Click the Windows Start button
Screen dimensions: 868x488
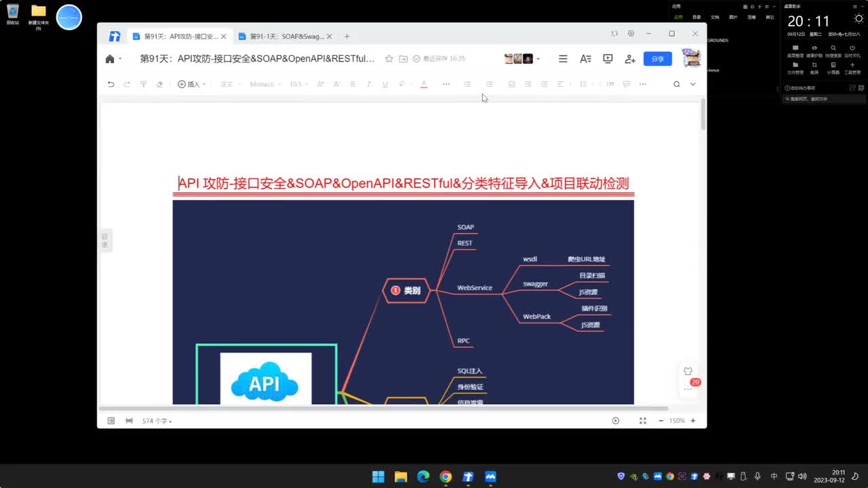(x=378, y=476)
